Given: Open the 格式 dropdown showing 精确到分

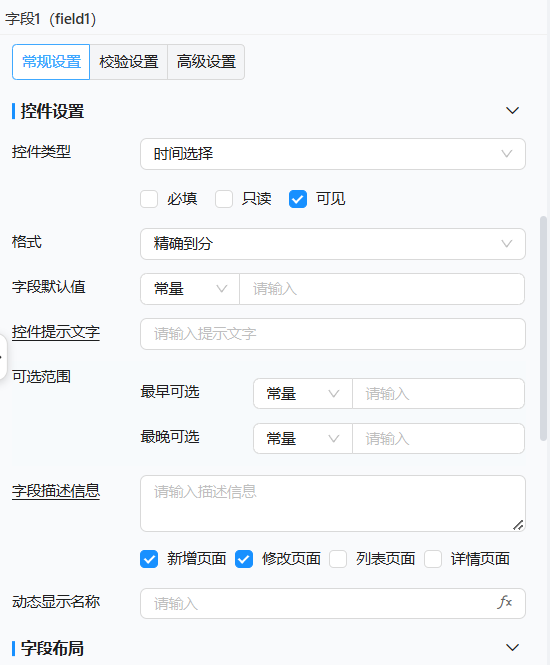Looking at the screenshot, I should pyautogui.click(x=333, y=244).
